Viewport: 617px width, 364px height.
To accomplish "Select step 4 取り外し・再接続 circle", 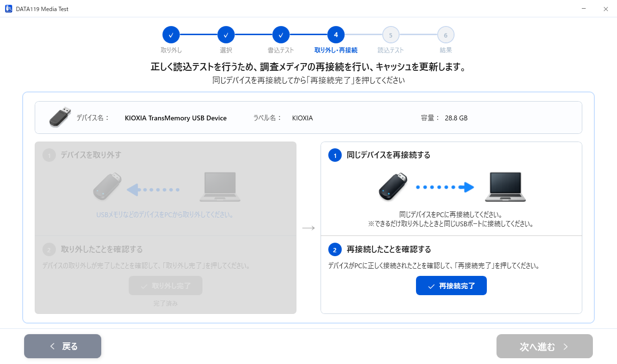I will [336, 35].
